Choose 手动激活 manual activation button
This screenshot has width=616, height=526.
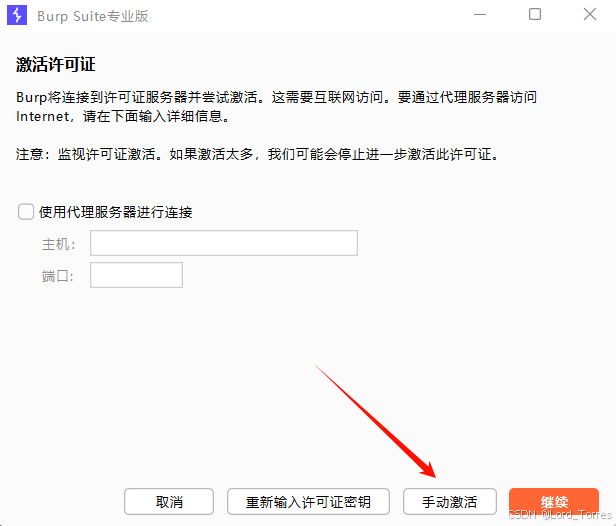(450, 502)
